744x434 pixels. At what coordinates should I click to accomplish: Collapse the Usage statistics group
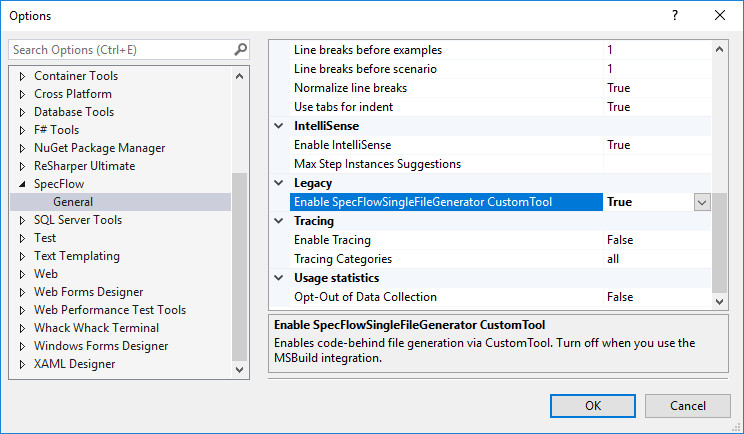279,278
